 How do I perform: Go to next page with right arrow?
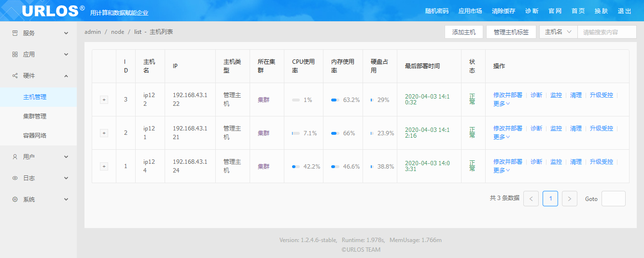569,199
